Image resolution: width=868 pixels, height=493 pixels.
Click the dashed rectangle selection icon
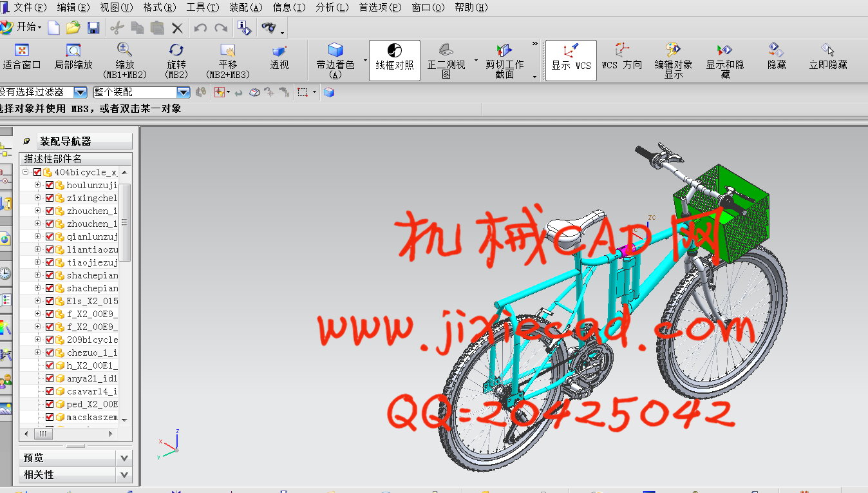tap(303, 93)
